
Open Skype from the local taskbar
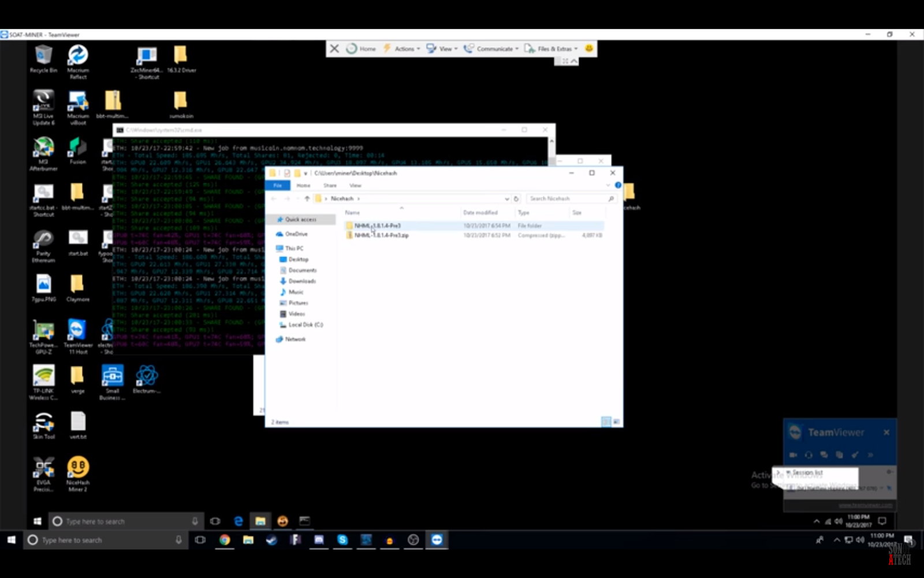pos(342,540)
